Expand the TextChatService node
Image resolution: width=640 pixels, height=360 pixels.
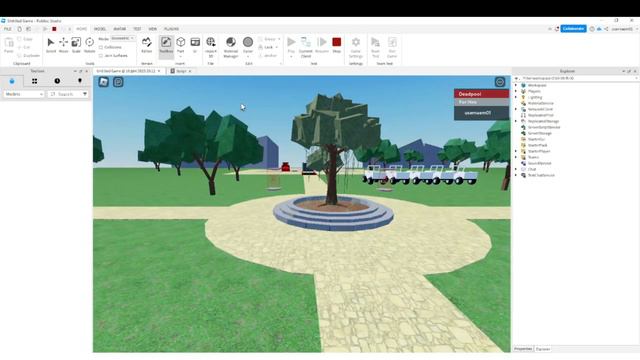coord(516,175)
